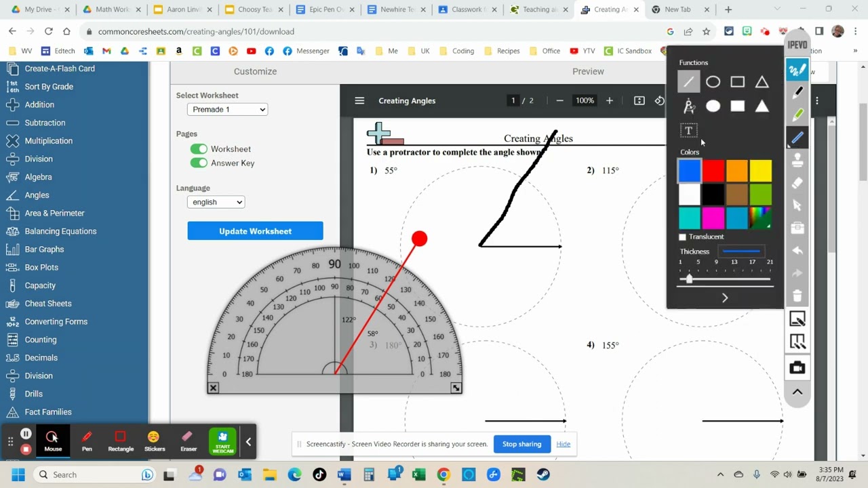The height and width of the screenshot is (488, 868).
Task: Open Word from the taskbar
Action: click(344, 474)
